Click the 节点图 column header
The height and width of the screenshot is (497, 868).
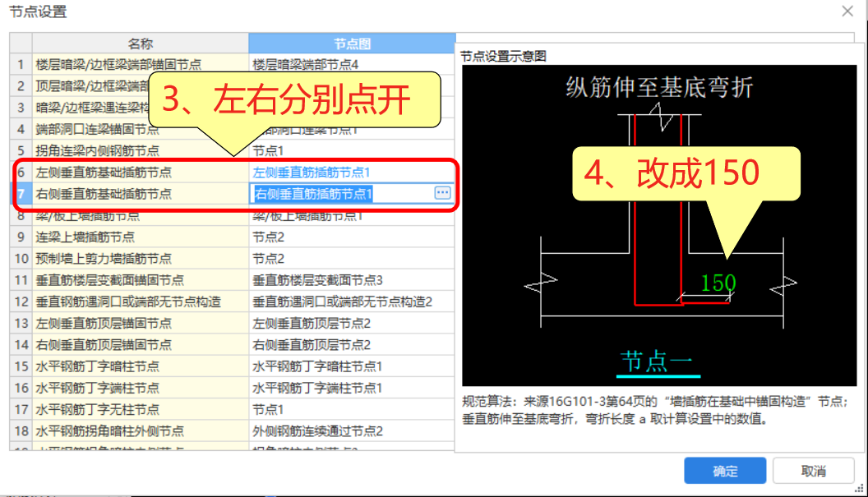(352, 44)
